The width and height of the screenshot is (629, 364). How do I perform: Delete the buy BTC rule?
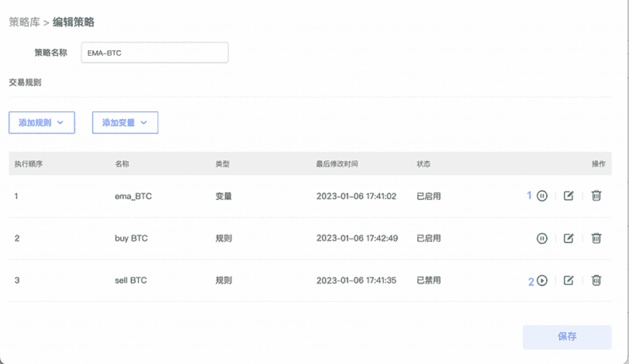pyautogui.click(x=596, y=238)
